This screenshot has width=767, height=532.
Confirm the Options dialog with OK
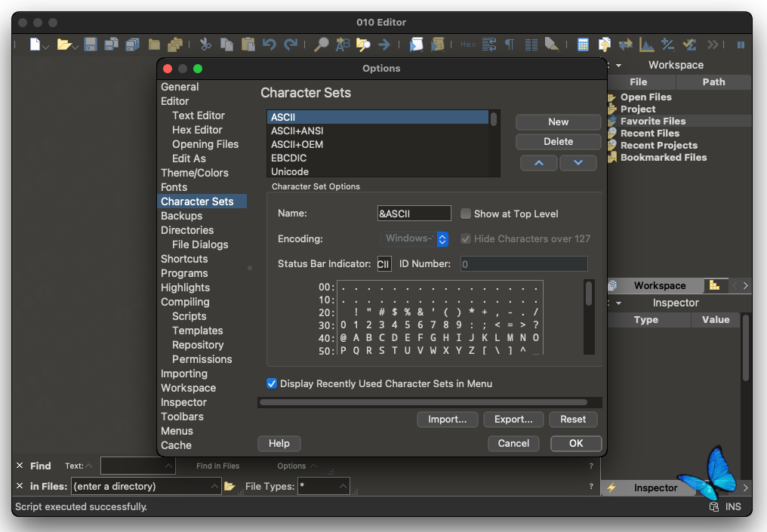tap(576, 443)
